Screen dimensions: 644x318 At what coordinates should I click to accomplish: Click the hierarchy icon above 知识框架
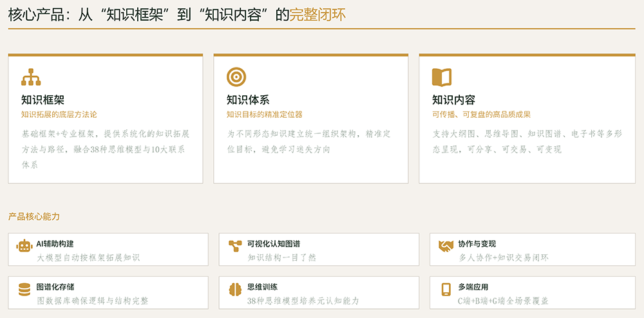(x=31, y=77)
